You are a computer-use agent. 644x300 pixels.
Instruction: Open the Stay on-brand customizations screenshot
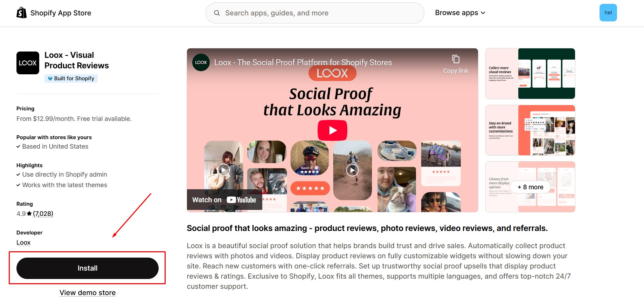530,130
